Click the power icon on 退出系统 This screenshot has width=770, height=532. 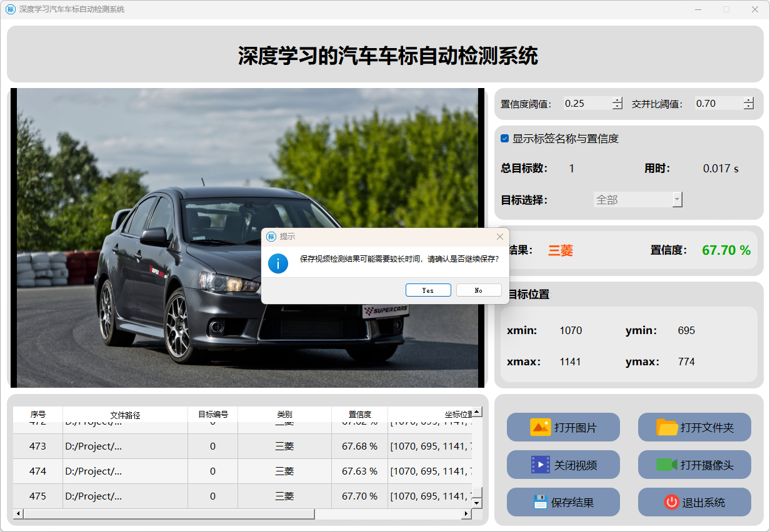click(671, 502)
